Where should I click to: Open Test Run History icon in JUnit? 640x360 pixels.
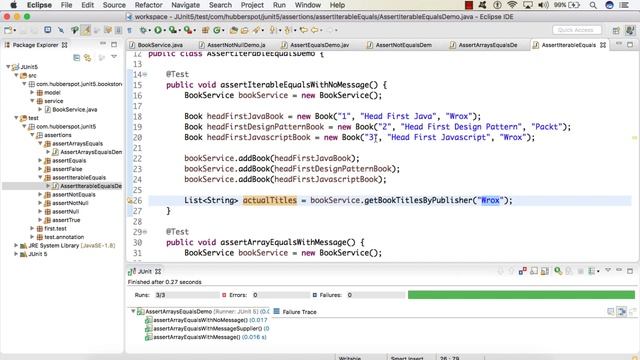click(x=591, y=271)
